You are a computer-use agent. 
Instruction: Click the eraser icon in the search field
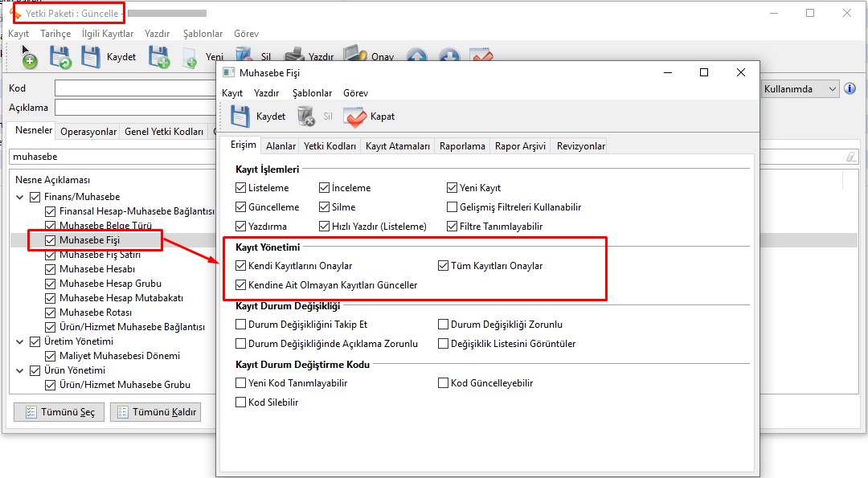851,157
